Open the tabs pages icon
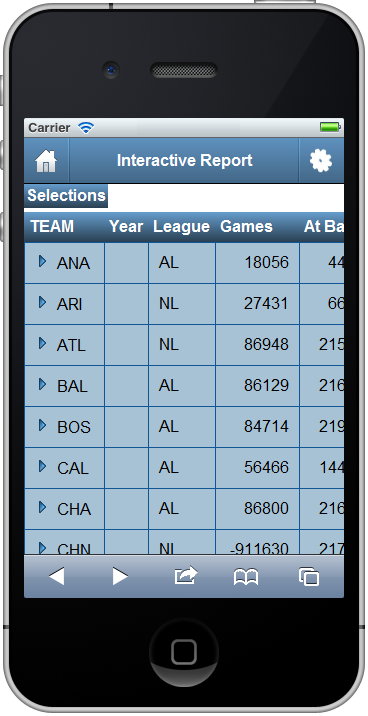The height and width of the screenshot is (716, 368). [309, 577]
